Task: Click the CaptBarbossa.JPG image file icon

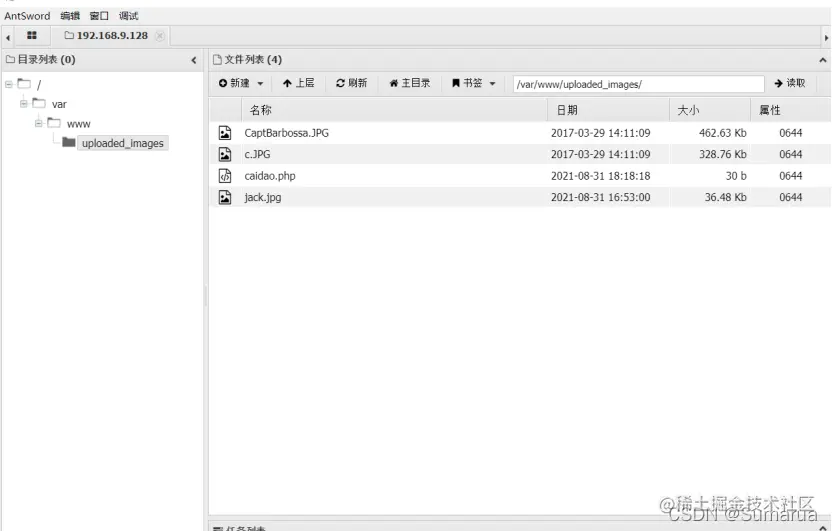Action: click(x=225, y=133)
